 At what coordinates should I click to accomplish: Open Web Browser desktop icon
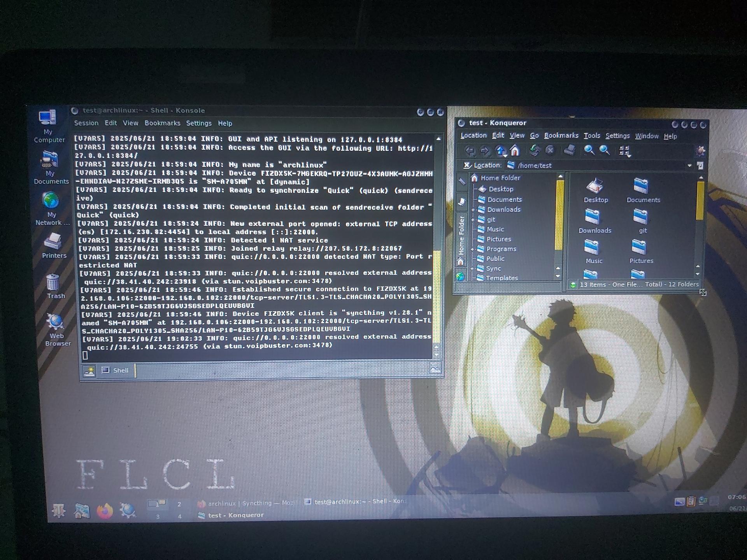58,330
